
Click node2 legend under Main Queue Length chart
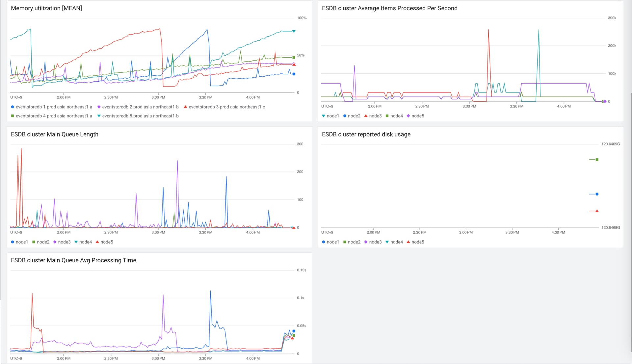pos(40,242)
